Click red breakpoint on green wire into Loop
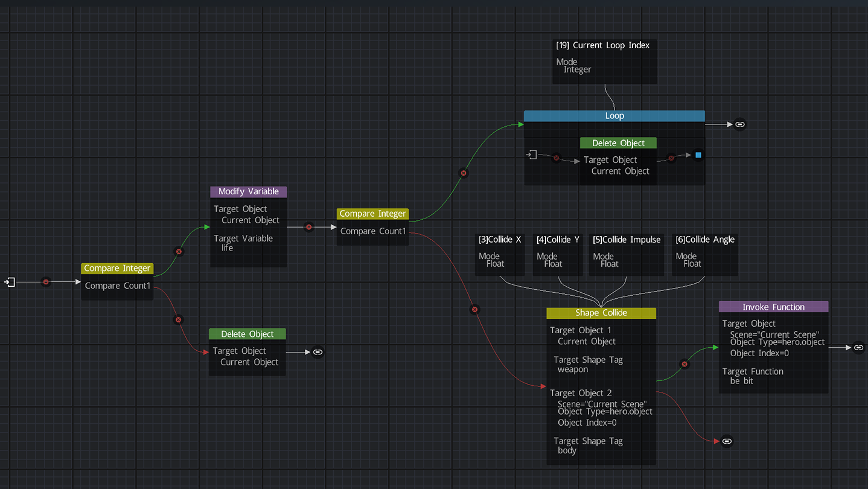Image resolution: width=868 pixels, height=489 pixels. tap(464, 173)
